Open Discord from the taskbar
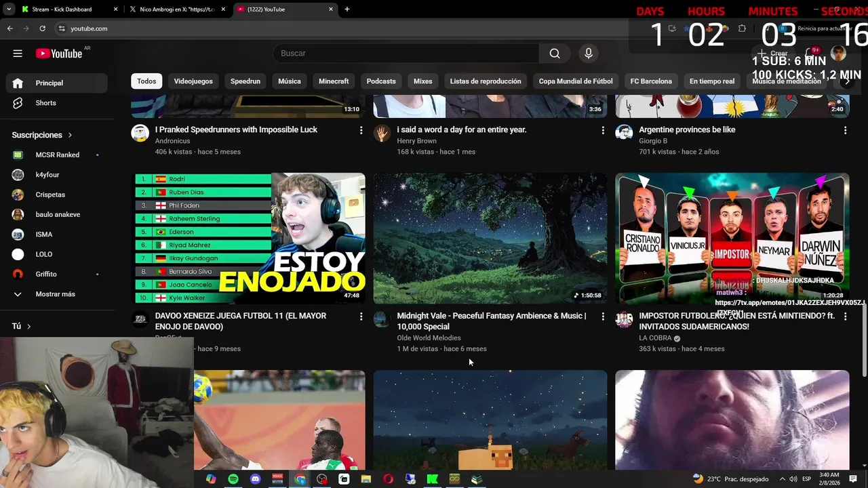Viewport: 868px width, 488px height. pos(255,479)
